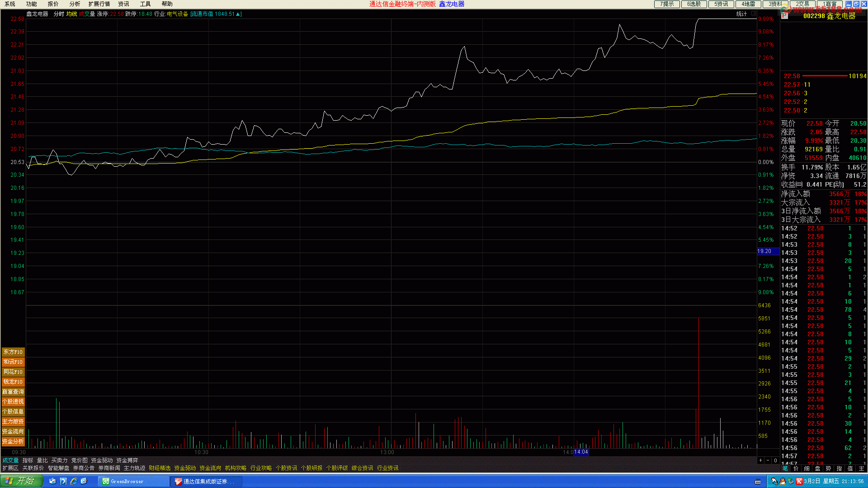This screenshot has width=868, height=488.
Task: Open the 工具 menu
Action: [x=146, y=4]
